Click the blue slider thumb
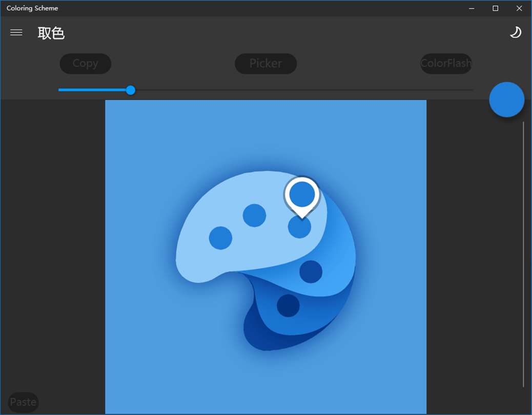 coord(131,90)
